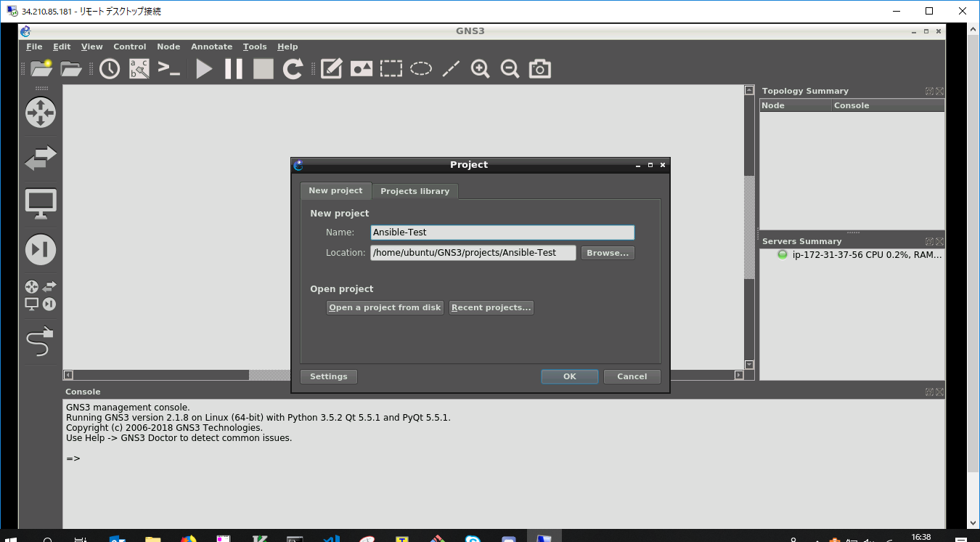This screenshot has height=542, width=980.
Task: Toggle show/hide interface labels icon
Action: [x=139, y=68]
